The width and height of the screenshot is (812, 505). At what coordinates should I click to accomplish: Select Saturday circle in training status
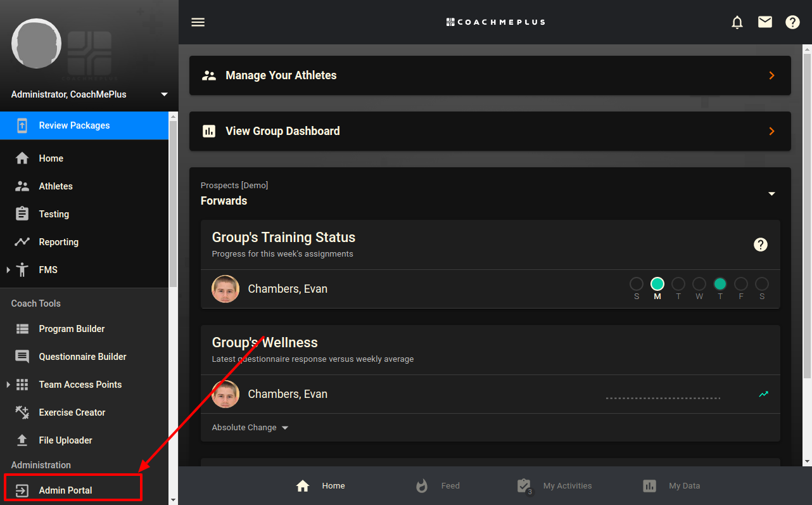762,284
